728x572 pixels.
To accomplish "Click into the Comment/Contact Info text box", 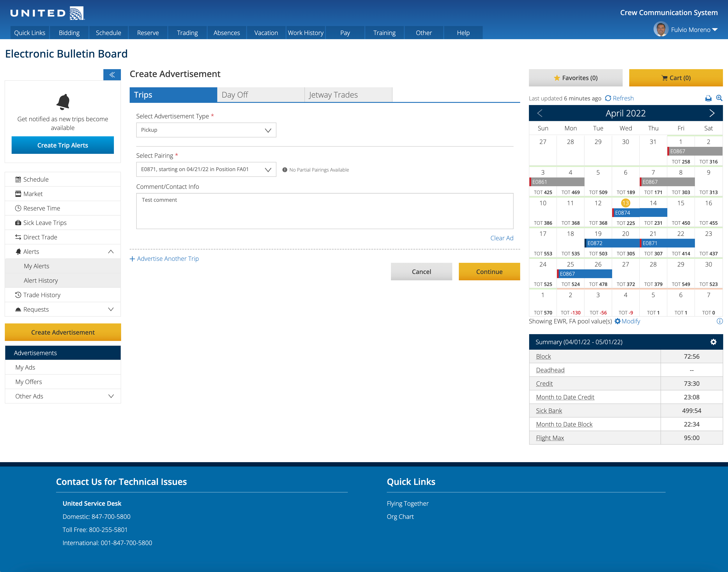I will [324, 211].
